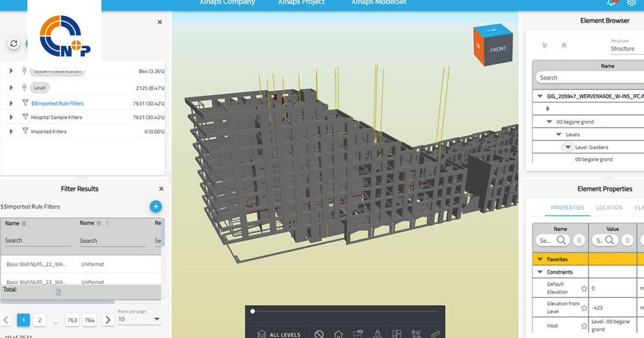Click the properties Value search box
The image size is (644, 338).
pos(605,240)
